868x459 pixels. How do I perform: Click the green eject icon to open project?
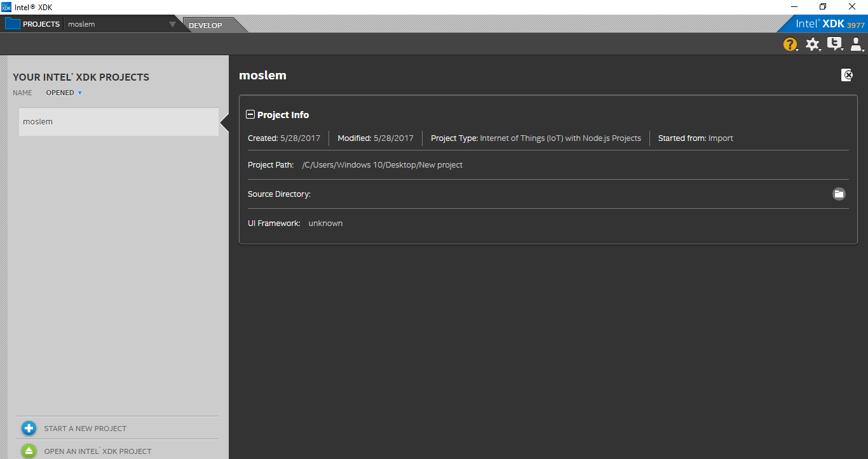(29, 451)
